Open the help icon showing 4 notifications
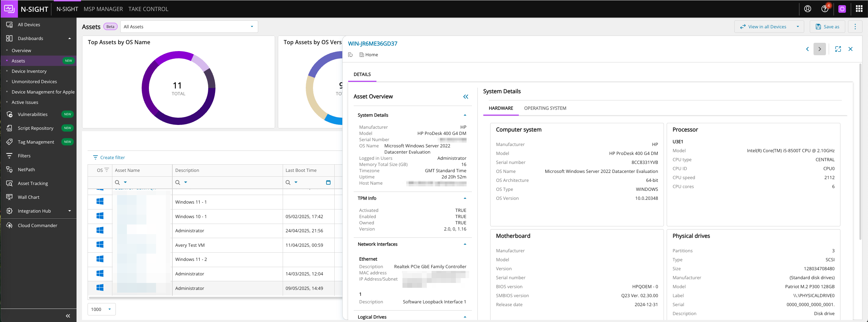The height and width of the screenshot is (322, 868). 825,9
